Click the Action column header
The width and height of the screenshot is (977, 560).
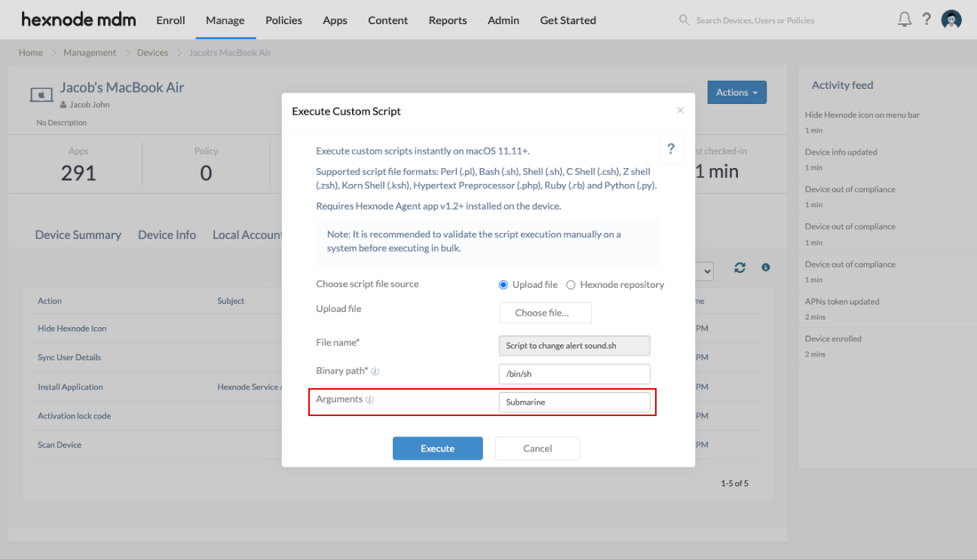click(x=50, y=301)
